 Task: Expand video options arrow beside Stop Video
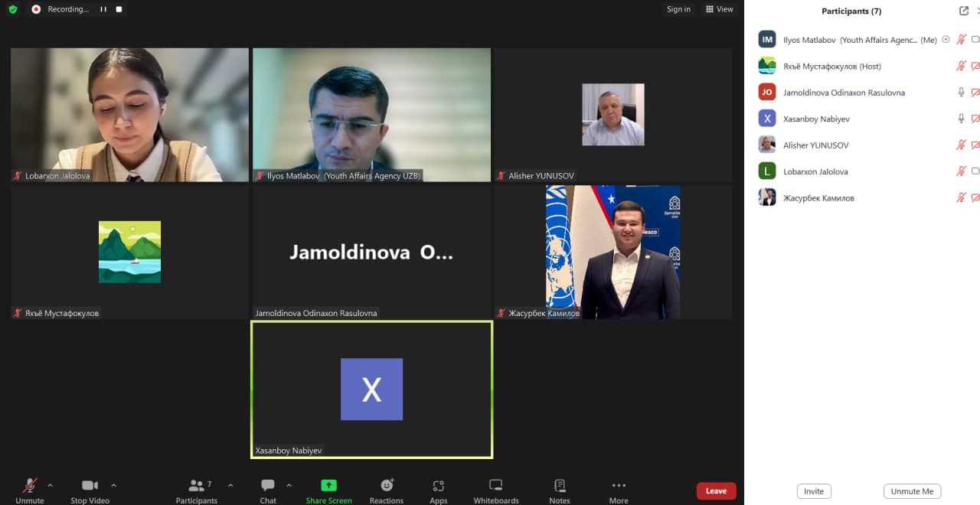pos(114,485)
